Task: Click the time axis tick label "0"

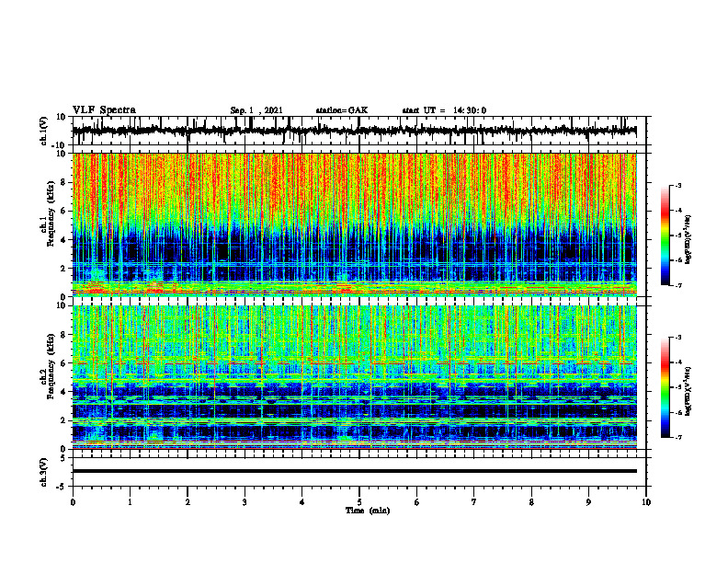Action: click(x=73, y=502)
